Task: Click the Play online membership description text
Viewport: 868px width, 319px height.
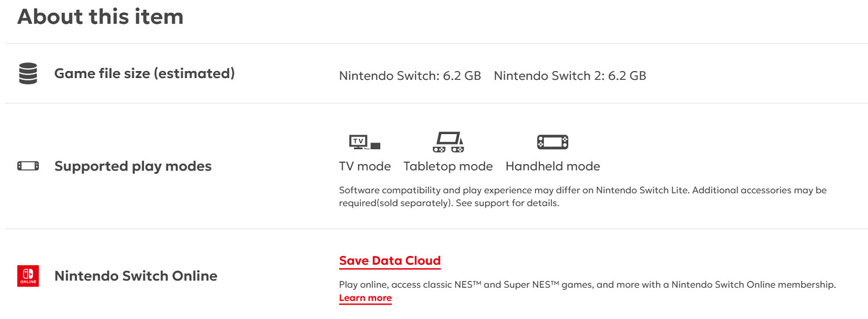Action: (x=587, y=285)
